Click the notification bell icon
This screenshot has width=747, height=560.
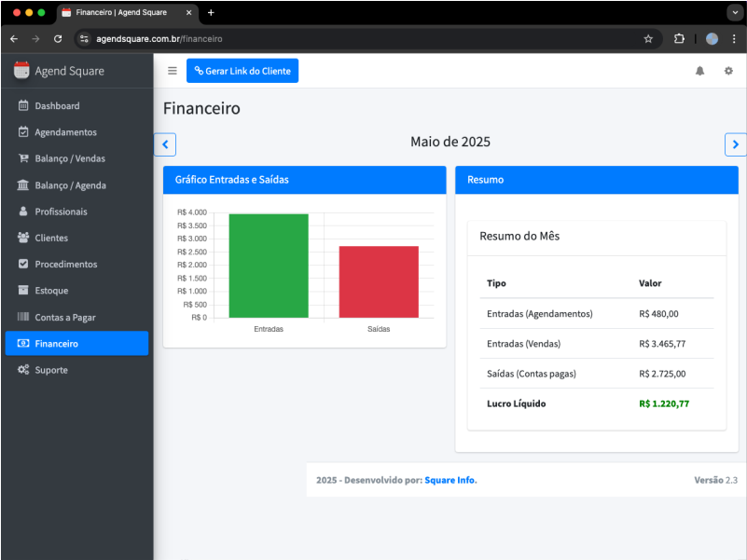click(x=699, y=71)
